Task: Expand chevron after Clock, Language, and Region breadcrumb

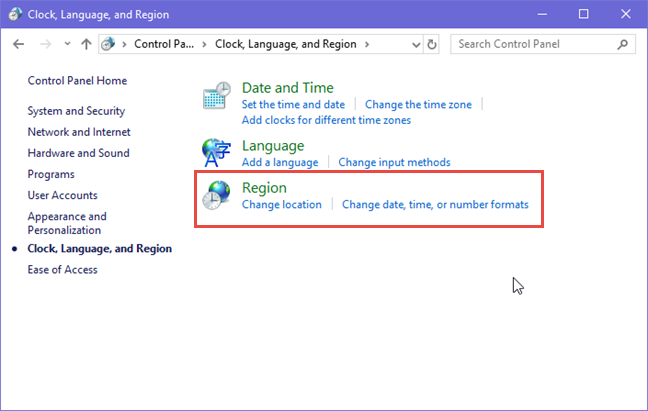Action: pos(367,44)
